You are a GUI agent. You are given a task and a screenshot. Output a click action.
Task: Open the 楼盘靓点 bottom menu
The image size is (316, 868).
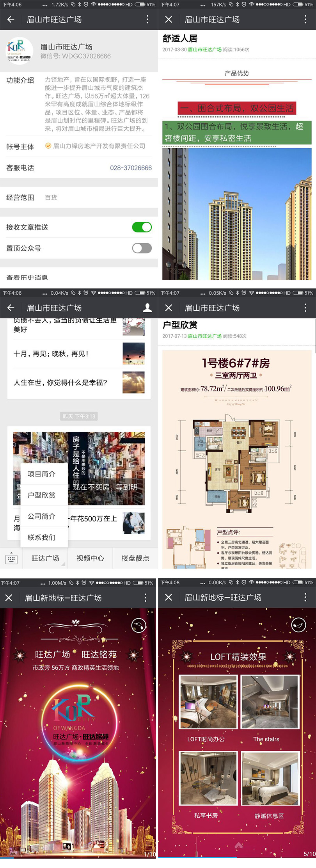[135, 559]
